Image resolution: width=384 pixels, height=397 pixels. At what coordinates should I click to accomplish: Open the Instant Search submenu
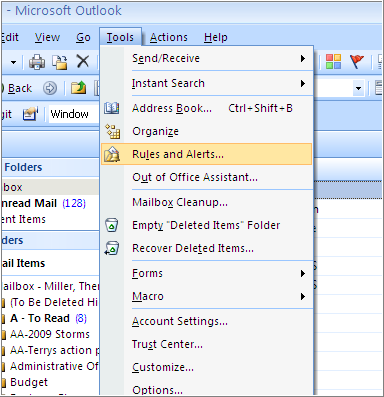(206, 83)
